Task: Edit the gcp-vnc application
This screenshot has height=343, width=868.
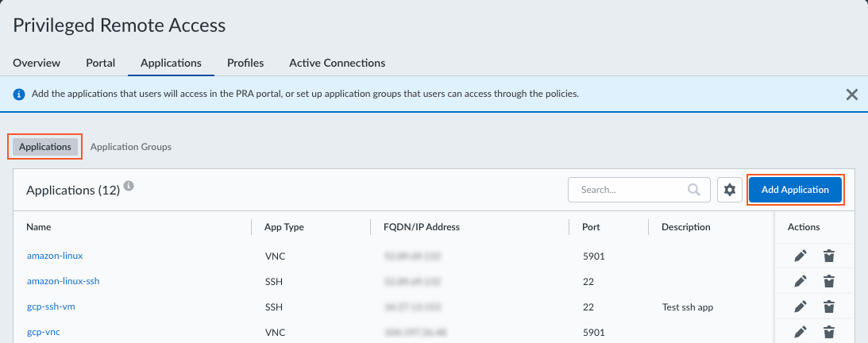Action: [800, 332]
